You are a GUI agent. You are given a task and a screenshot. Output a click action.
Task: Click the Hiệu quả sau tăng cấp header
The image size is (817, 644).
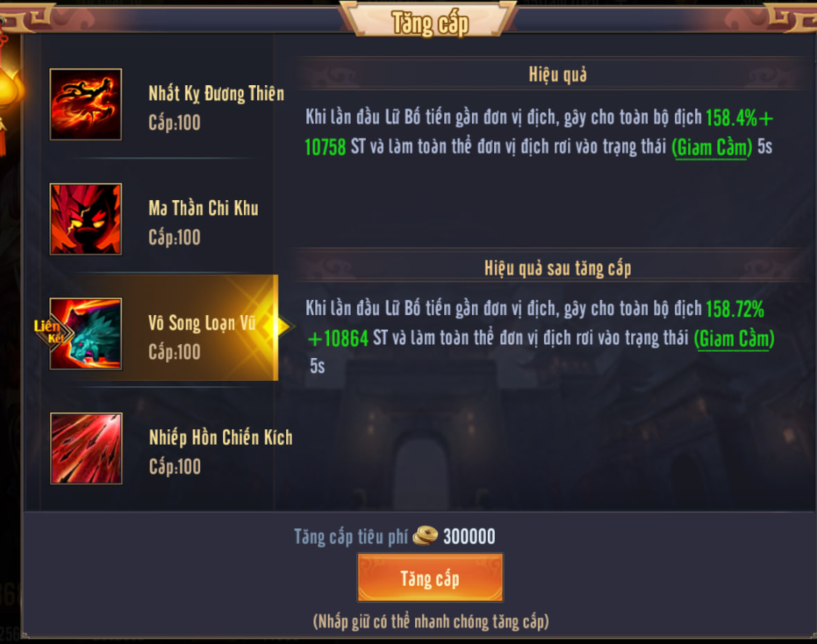558,269
